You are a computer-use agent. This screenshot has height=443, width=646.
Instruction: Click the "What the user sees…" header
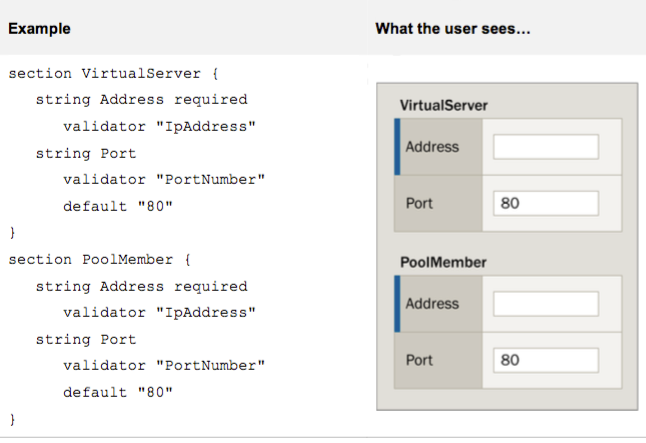(x=452, y=29)
